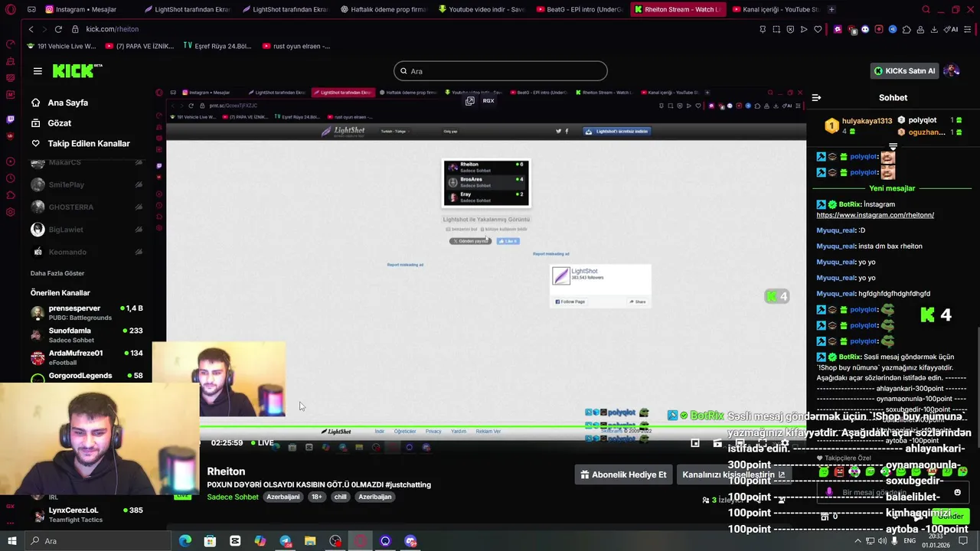The width and height of the screenshot is (980, 551).
Task: Open Twitch icon in Opera sidebar
Action: (x=10, y=119)
